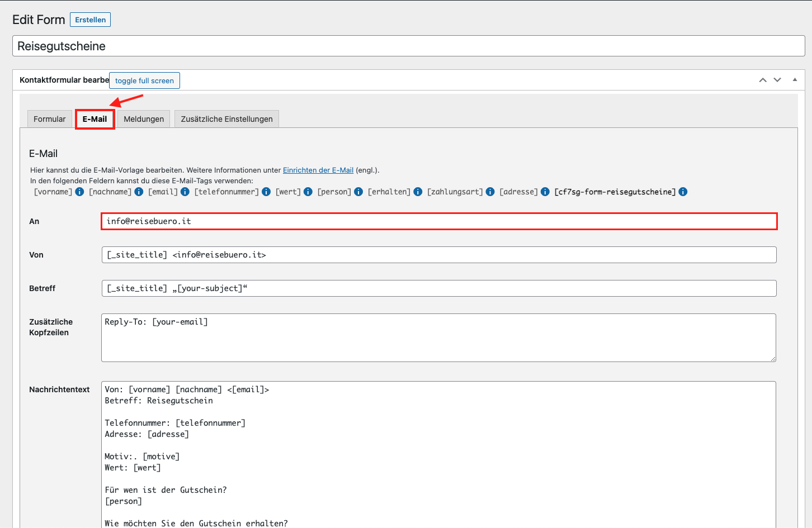Click info icon beside [wert] tag

coord(308,192)
